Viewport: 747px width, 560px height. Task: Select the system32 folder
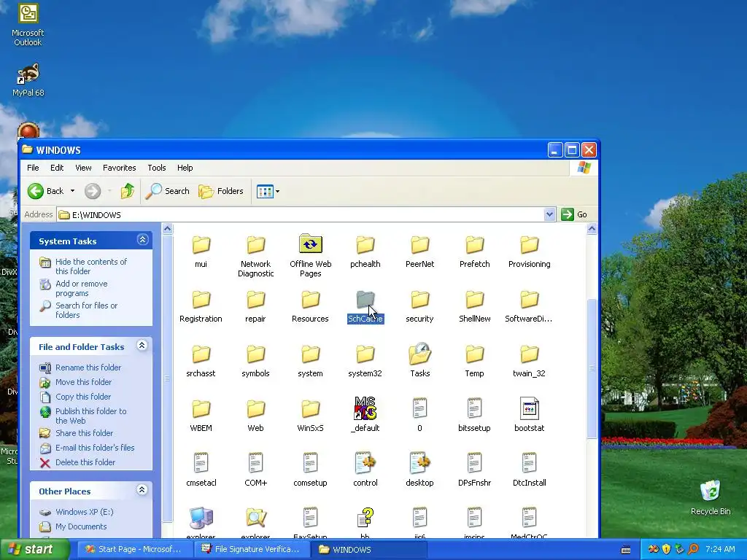click(x=365, y=362)
